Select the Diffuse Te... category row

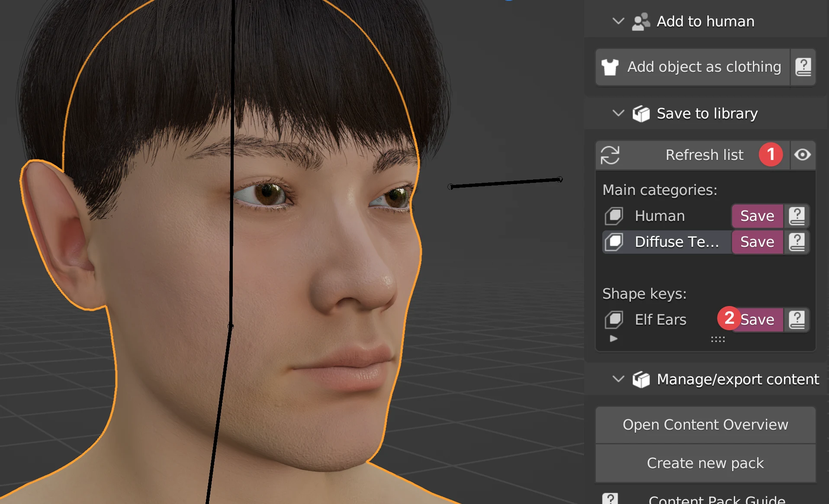(667, 242)
